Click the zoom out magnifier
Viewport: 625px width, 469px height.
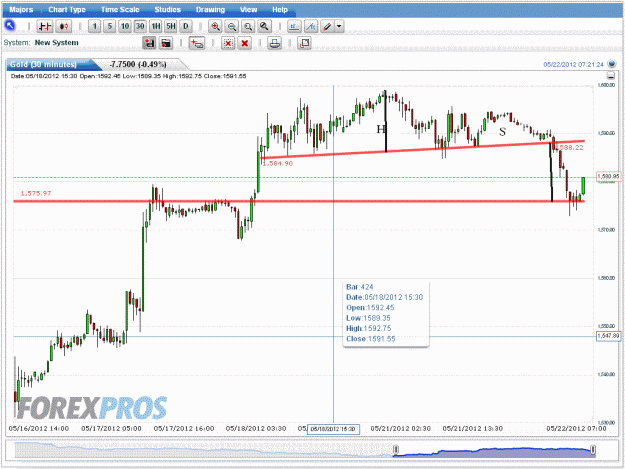click(232, 27)
